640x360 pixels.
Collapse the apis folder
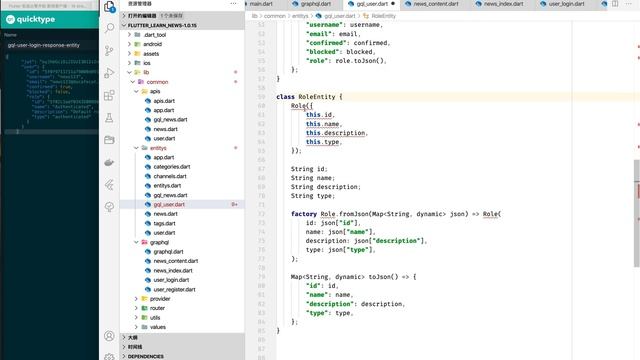coord(183,91)
